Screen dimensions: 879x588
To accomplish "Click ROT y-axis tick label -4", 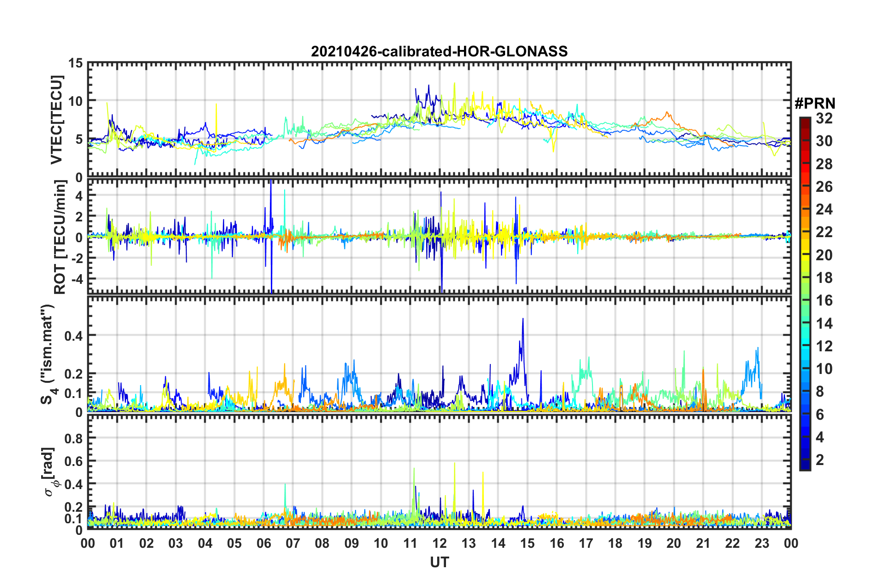I will pos(77,279).
